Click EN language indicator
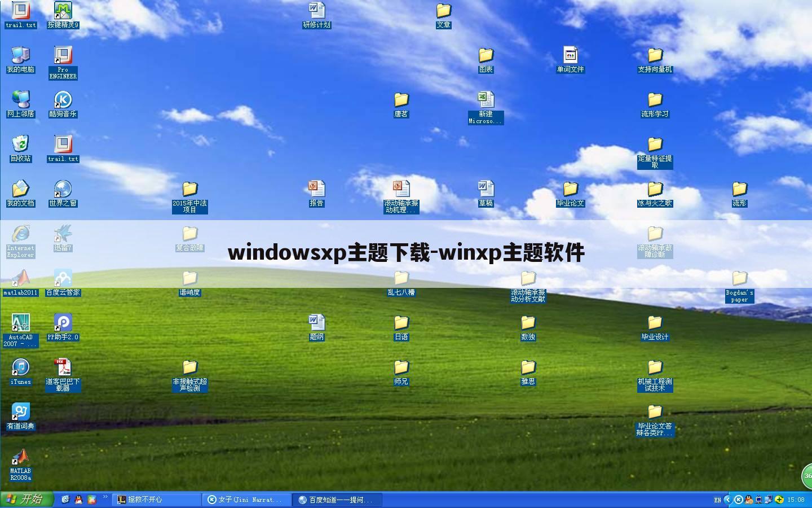Image resolution: width=812 pixels, height=508 pixels. (717, 500)
